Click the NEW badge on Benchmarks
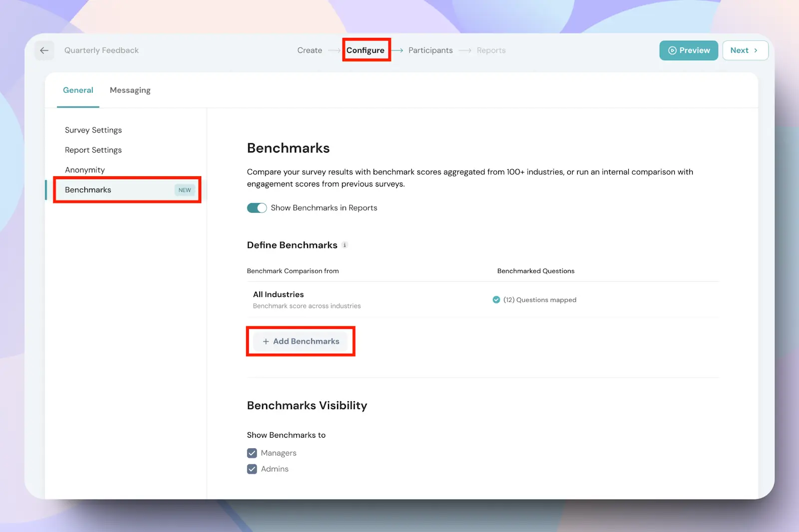Screen dimensions: 799x532 [184, 190]
